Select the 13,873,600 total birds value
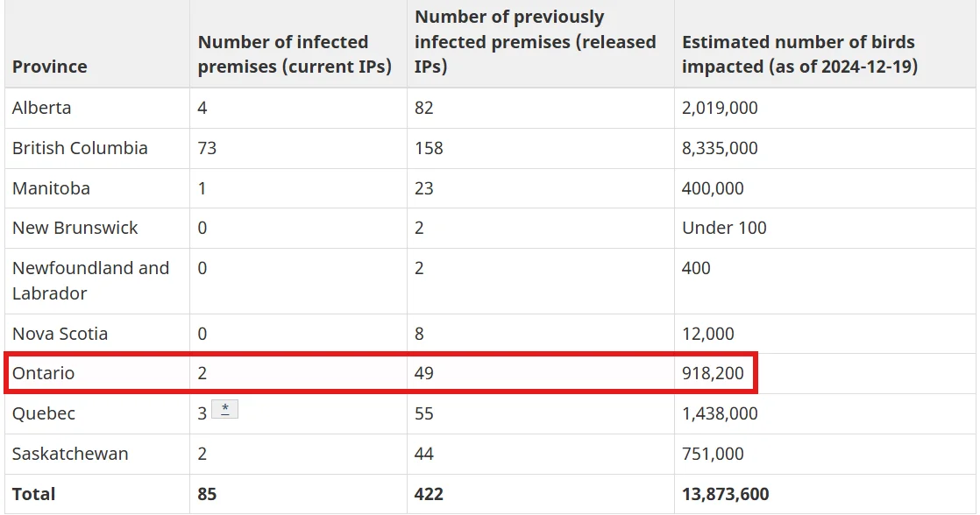 [x=725, y=494]
